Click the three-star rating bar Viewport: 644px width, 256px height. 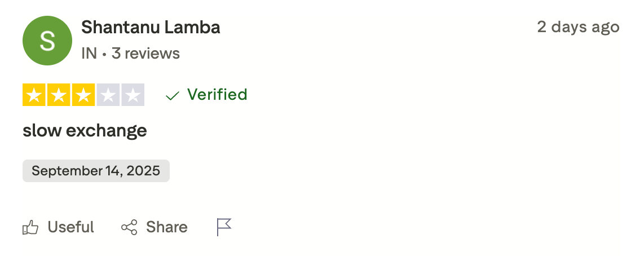pyautogui.click(x=83, y=95)
